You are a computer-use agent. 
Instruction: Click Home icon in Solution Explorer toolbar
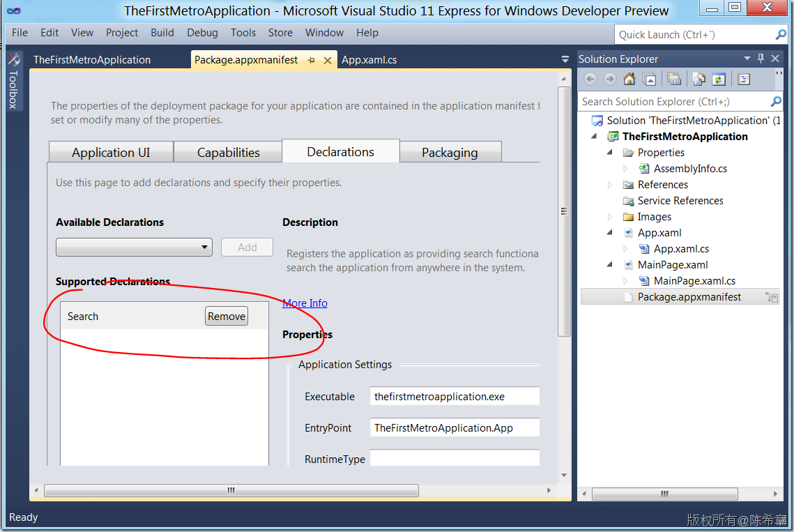coord(629,79)
